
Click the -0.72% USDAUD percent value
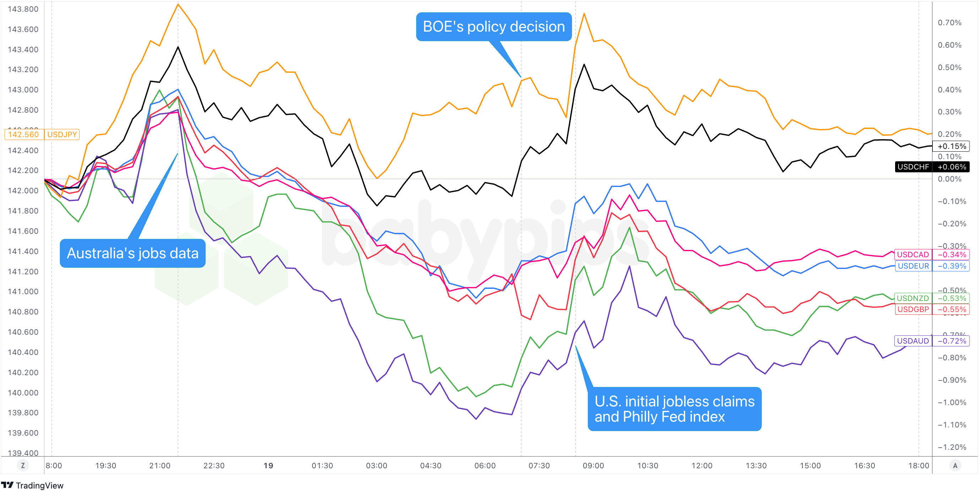click(952, 341)
